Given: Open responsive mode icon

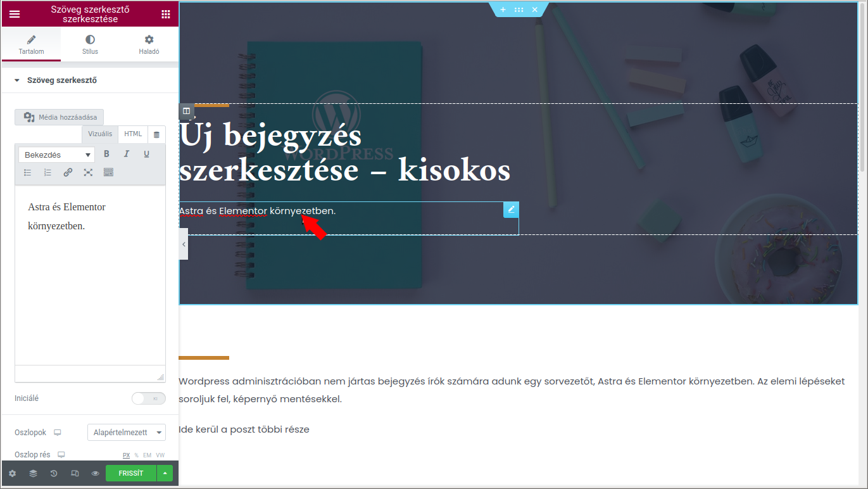Looking at the screenshot, I should [75, 473].
